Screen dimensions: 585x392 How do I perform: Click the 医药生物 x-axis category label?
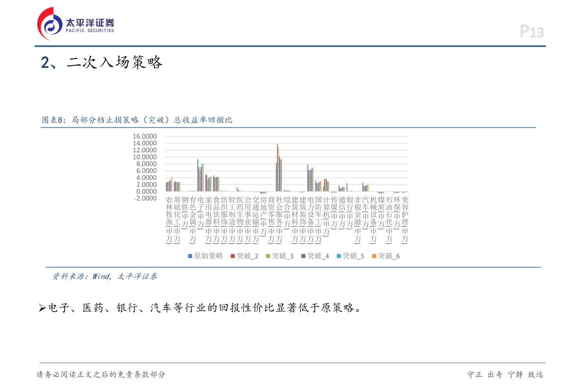click(x=240, y=220)
